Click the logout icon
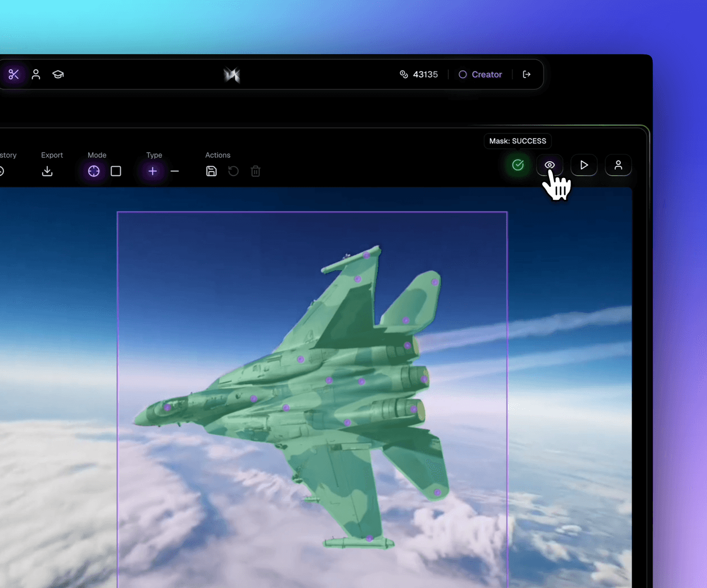 (x=527, y=75)
